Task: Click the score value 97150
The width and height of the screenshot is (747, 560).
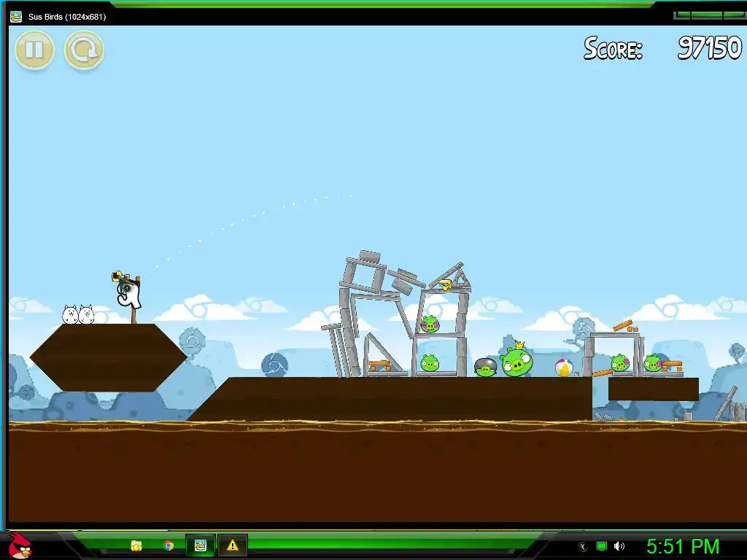Action: tap(709, 47)
